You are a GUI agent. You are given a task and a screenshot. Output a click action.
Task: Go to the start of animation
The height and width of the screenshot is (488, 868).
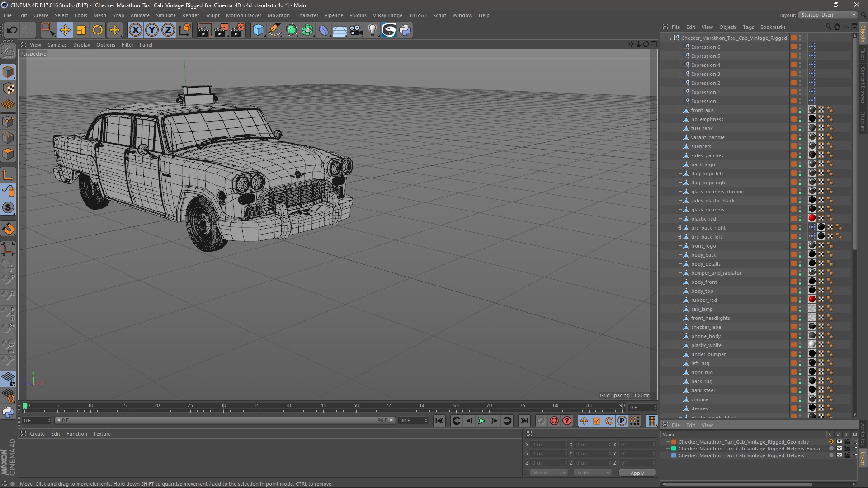439,421
